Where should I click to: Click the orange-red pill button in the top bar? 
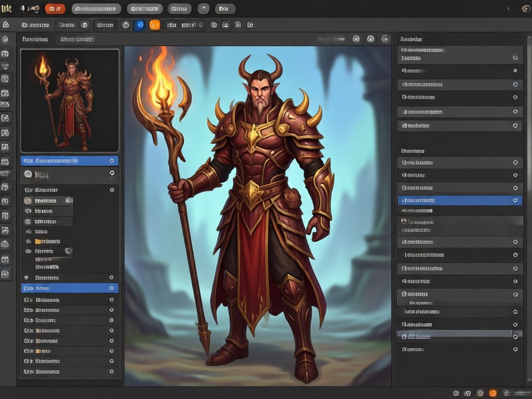(x=55, y=9)
